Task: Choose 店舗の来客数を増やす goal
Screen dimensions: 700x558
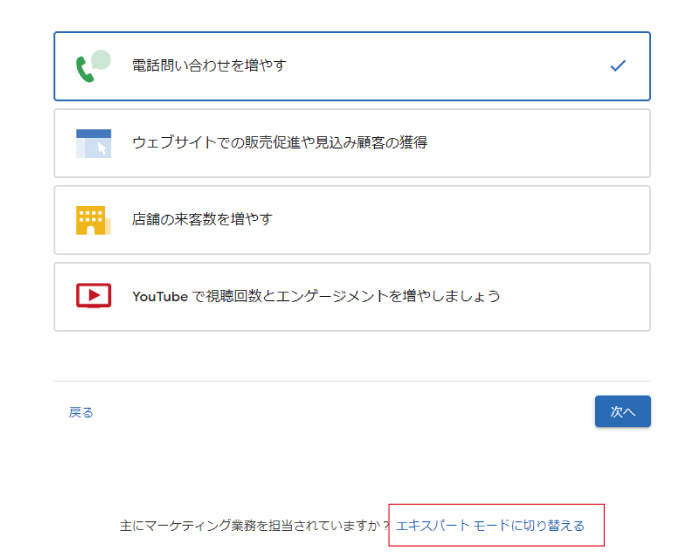Action: click(x=352, y=220)
